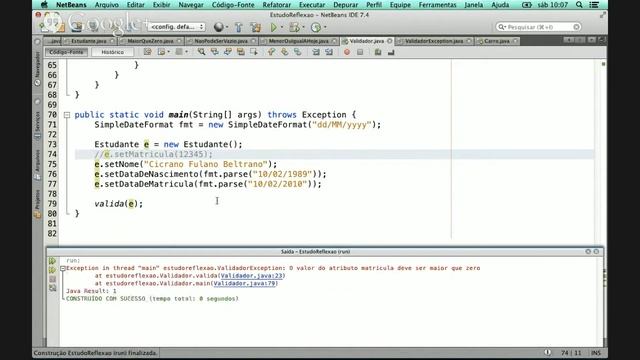The height and width of the screenshot is (360, 640).
Task: Click the Build Project hammer icon
Action: tap(239, 27)
